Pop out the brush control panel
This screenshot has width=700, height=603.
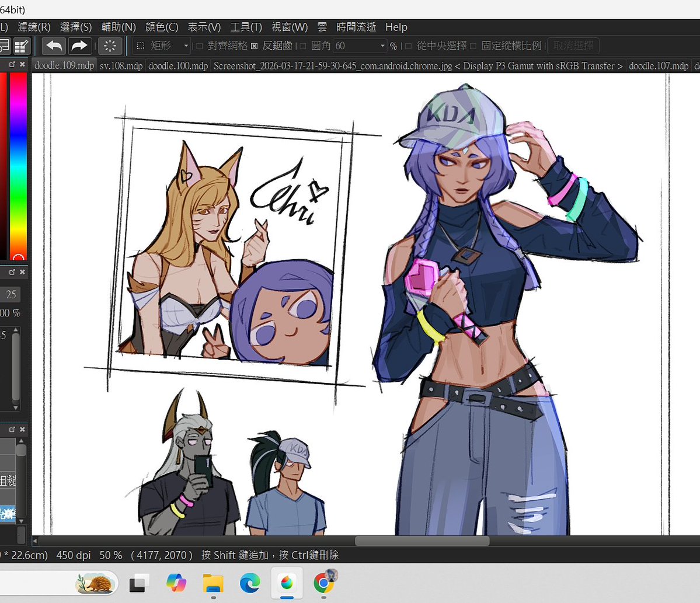pyautogui.click(x=12, y=272)
